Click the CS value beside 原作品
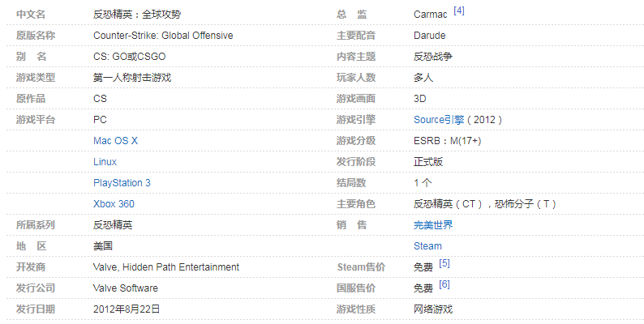This screenshot has height=324, width=644. coord(100,99)
